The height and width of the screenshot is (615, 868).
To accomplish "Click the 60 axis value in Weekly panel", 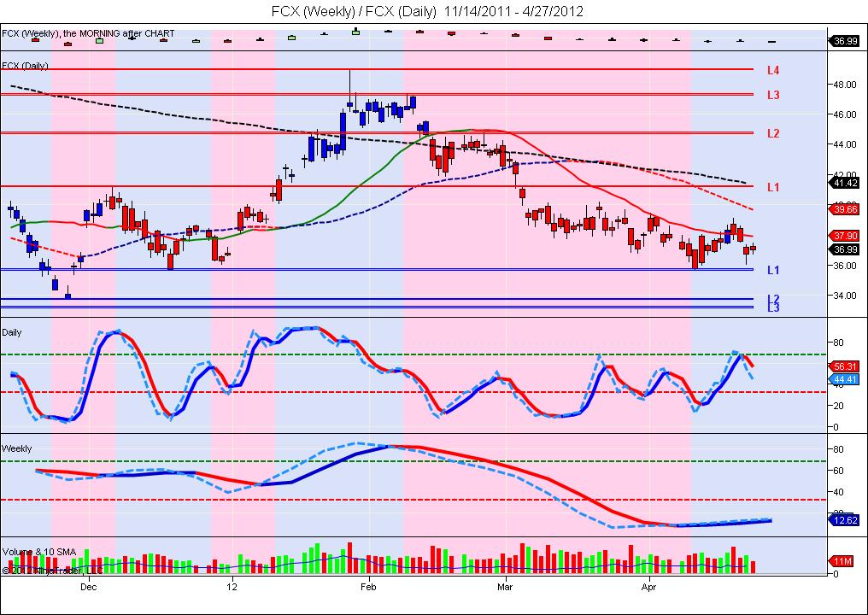I will coord(838,471).
